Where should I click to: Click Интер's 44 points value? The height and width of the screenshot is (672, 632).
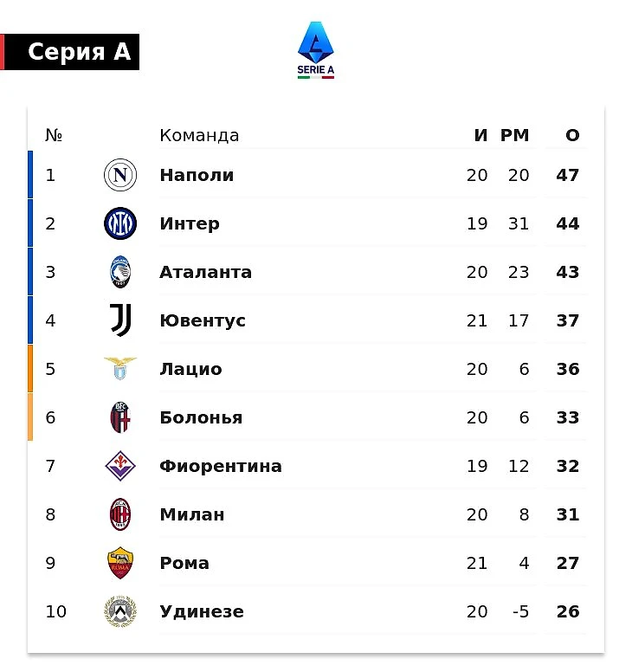click(x=568, y=223)
